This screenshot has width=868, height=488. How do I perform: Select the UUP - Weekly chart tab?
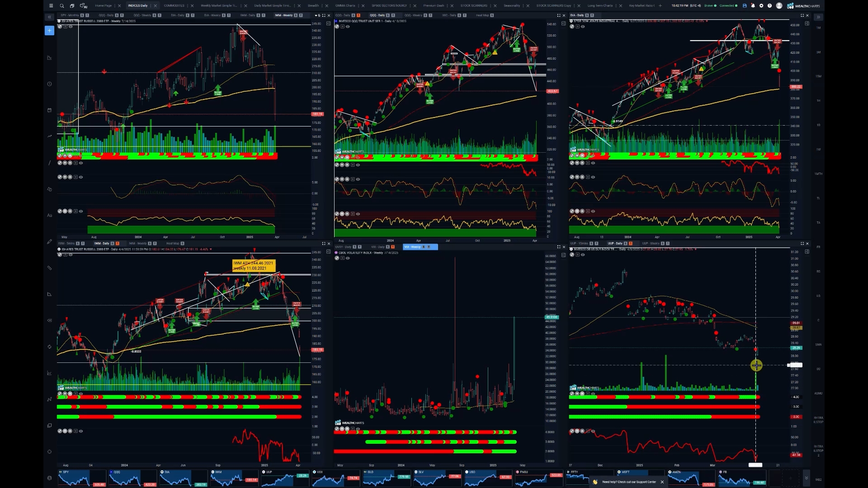click(x=651, y=244)
